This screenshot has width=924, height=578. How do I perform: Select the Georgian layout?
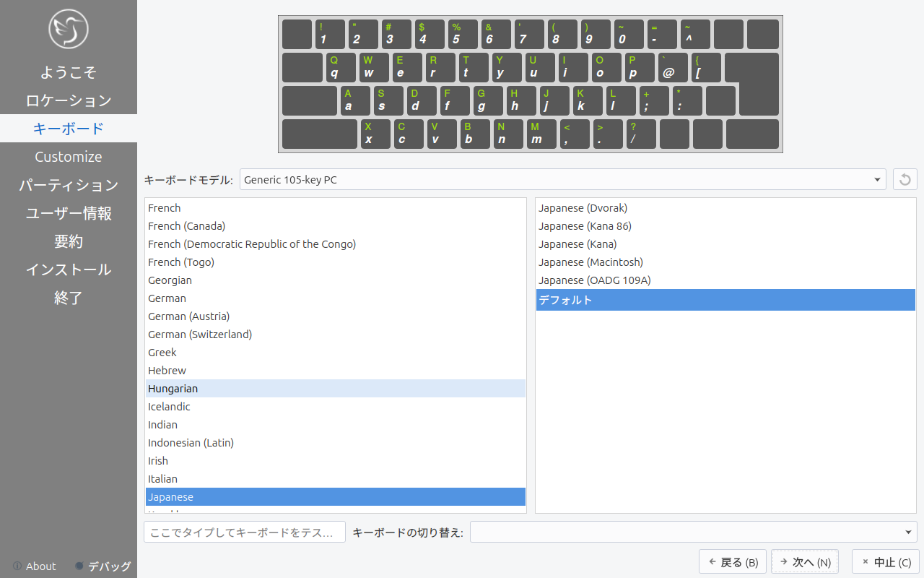336,280
